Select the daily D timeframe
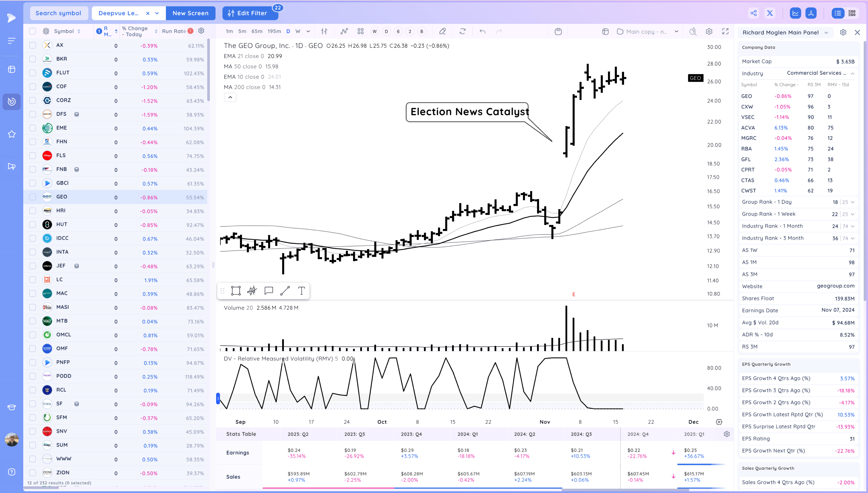Image resolution: width=868 pixels, height=493 pixels. click(x=288, y=31)
